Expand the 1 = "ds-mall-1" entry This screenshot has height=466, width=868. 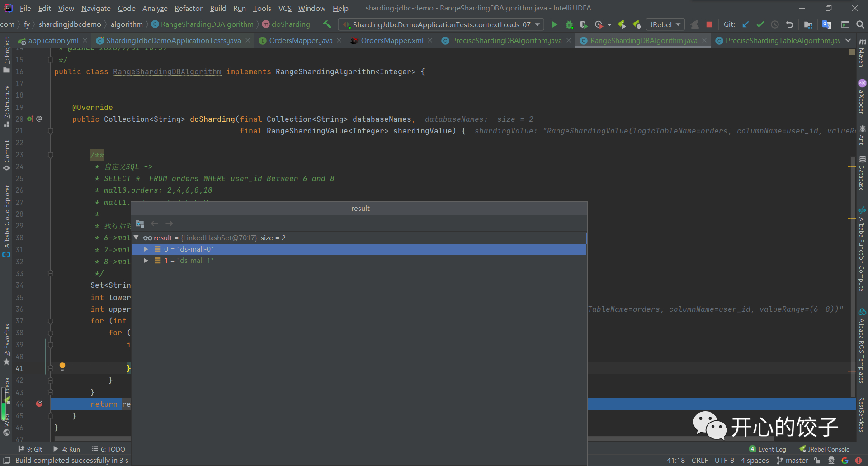tap(146, 261)
